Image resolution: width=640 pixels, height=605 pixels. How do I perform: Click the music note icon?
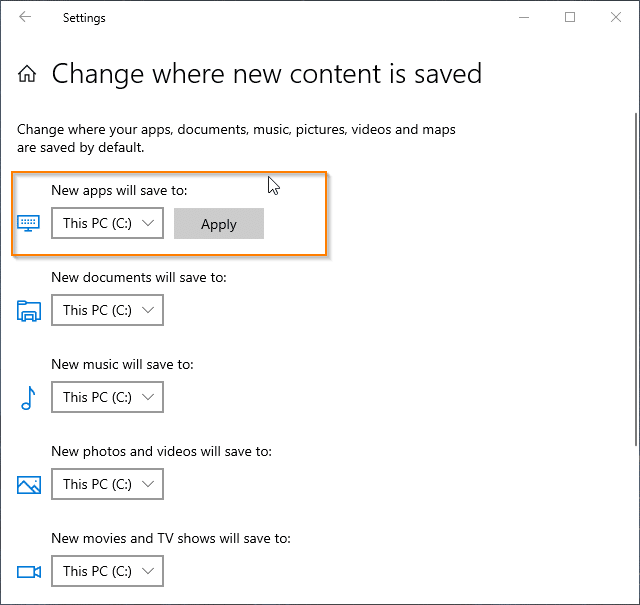click(28, 398)
